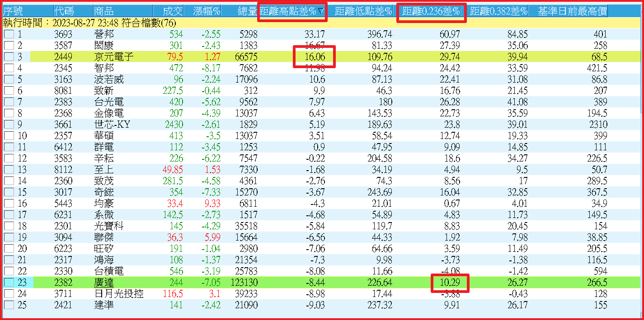Sort by the 距離低點差% column header

tap(363, 12)
